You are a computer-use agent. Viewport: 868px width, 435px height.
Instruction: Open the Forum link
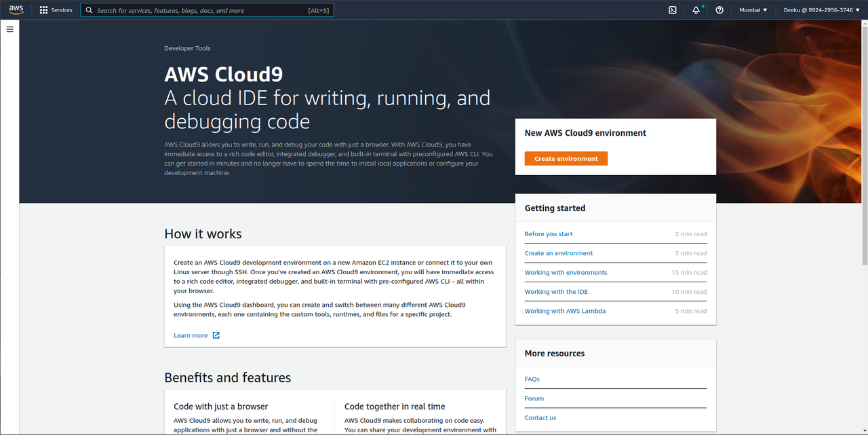[534, 398]
